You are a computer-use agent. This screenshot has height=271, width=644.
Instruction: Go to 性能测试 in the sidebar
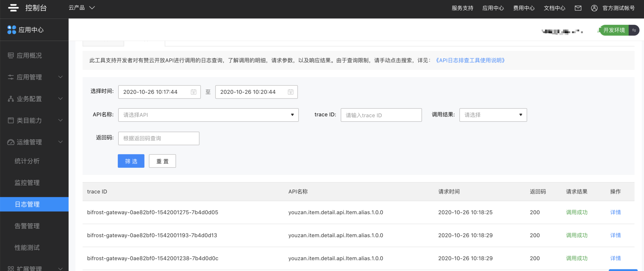[27, 248]
